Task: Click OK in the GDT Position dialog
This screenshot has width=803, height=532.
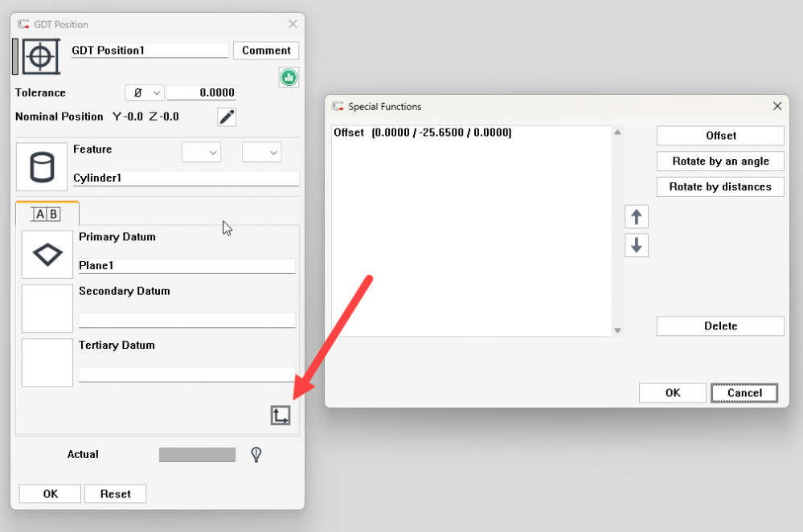Action: (x=50, y=493)
